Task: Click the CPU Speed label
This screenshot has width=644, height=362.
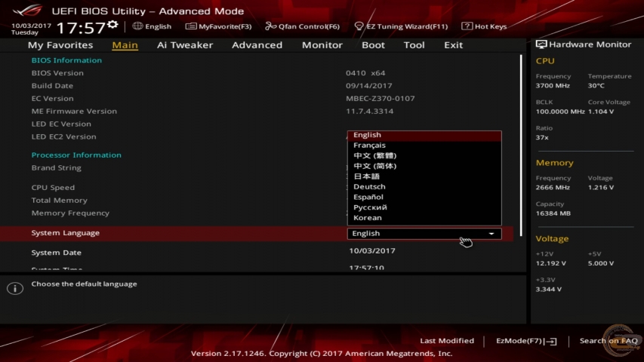Action: (x=53, y=188)
